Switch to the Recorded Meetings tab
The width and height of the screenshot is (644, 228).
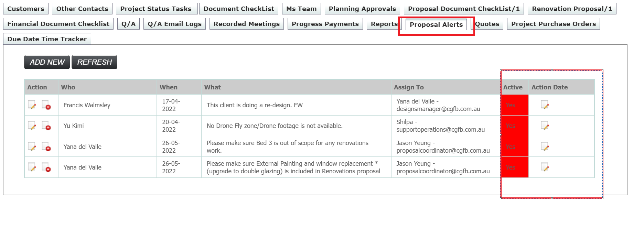246,24
